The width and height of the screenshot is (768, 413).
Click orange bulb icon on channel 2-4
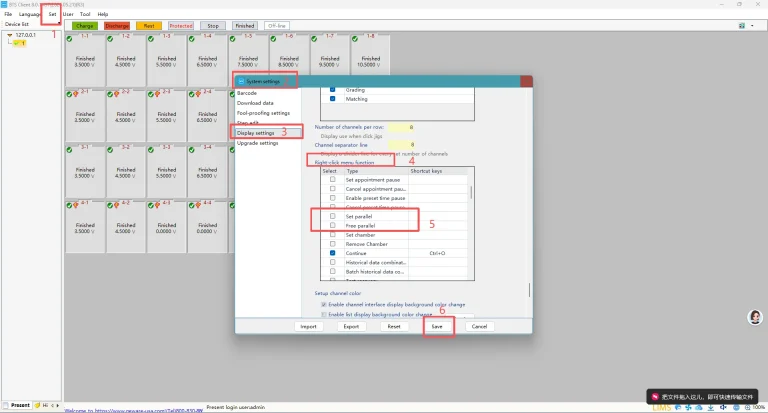click(x=198, y=94)
